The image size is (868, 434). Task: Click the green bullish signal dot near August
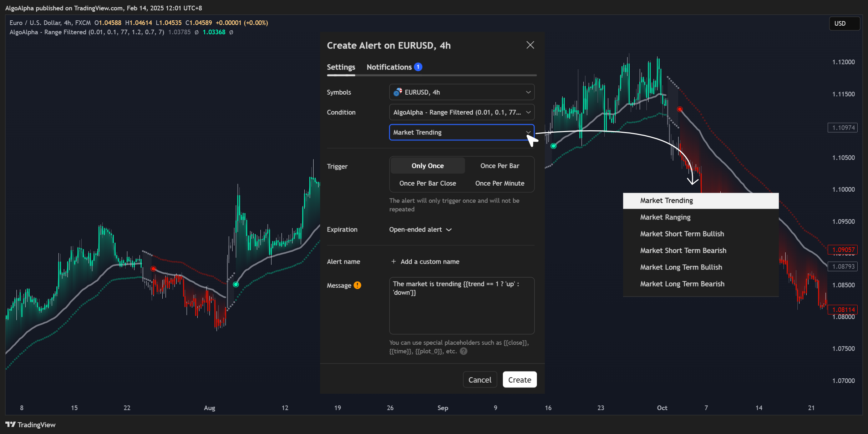pos(236,284)
